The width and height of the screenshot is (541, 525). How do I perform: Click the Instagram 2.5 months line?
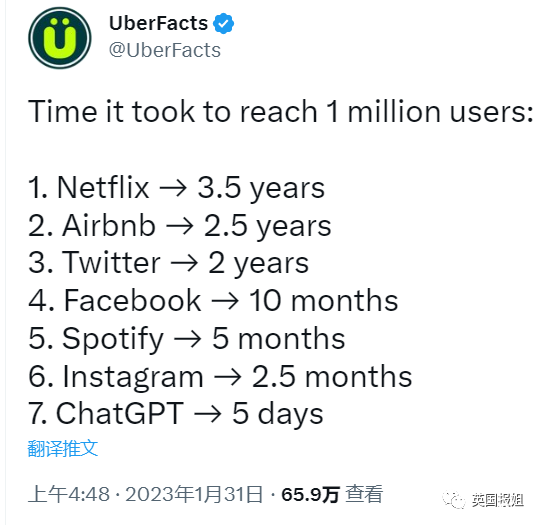pyautogui.click(x=220, y=377)
